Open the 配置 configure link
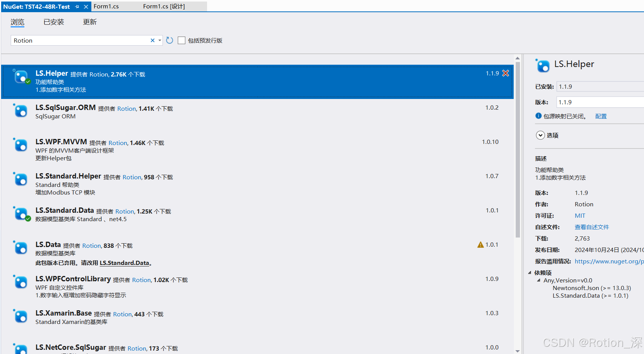The height and width of the screenshot is (354, 644). tap(601, 116)
